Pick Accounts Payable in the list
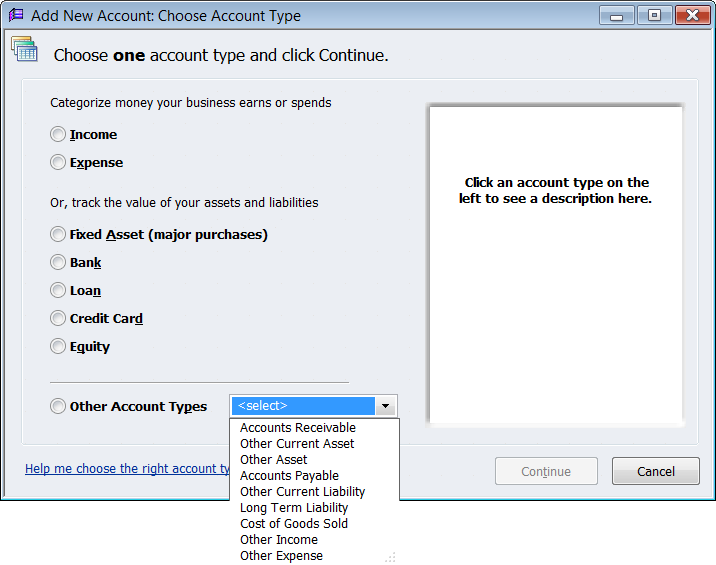The width and height of the screenshot is (716, 565). [289, 476]
